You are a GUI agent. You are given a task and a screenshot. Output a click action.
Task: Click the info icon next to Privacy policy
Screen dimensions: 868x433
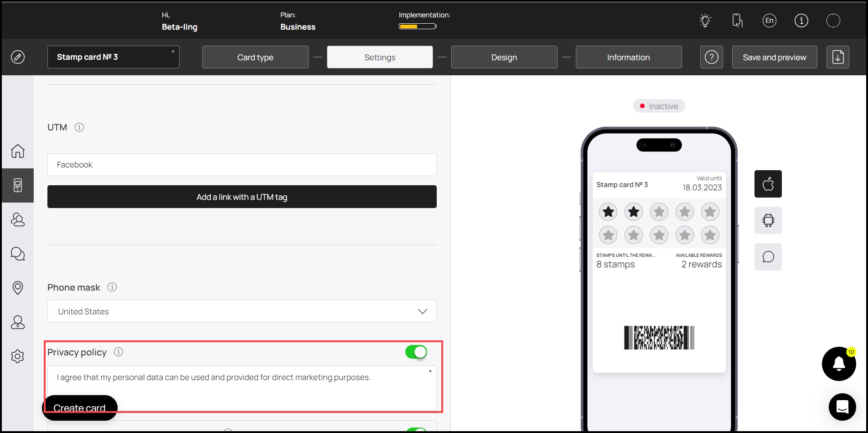(x=119, y=352)
